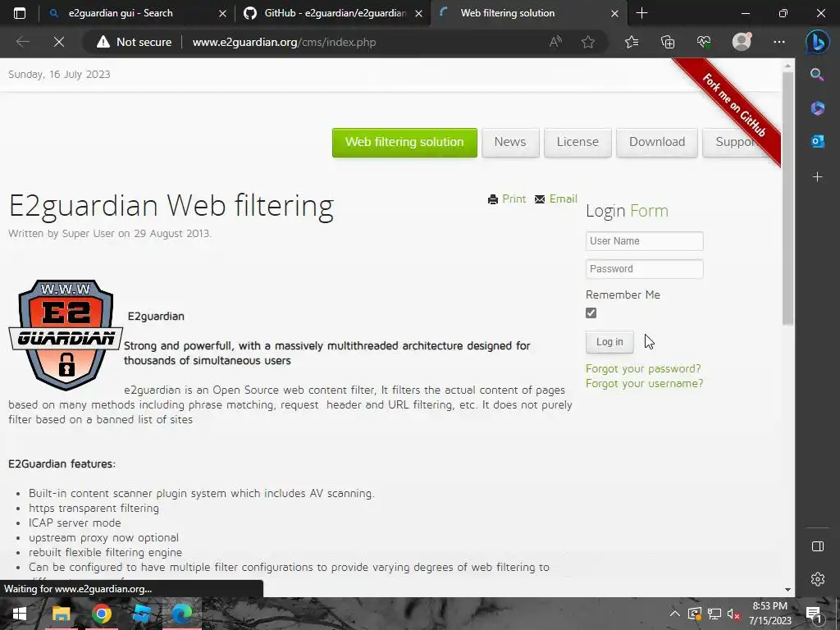Open Browser essentials heart icon
This screenshot has width=840, height=630.
click(x=703, y=42)
